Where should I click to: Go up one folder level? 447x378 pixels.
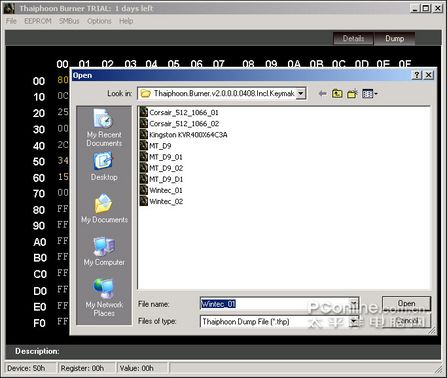337,94
